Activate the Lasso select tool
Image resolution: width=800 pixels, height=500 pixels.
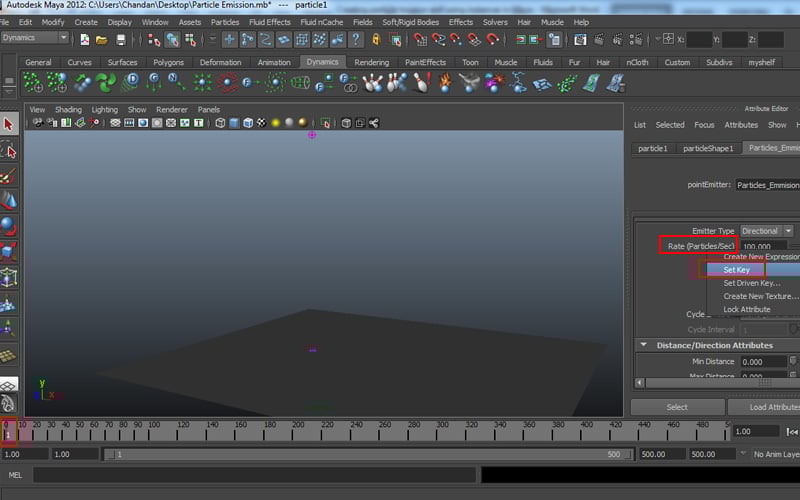pos(9,150)
